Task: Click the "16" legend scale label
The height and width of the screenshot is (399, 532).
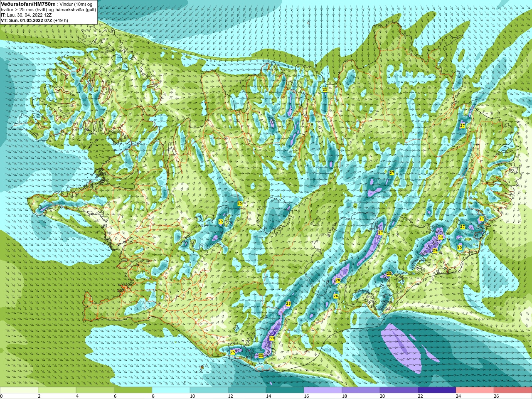Action: [306, 396]
